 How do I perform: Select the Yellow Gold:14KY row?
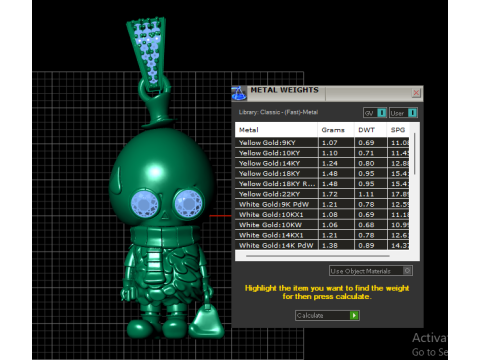click(322, 163)
